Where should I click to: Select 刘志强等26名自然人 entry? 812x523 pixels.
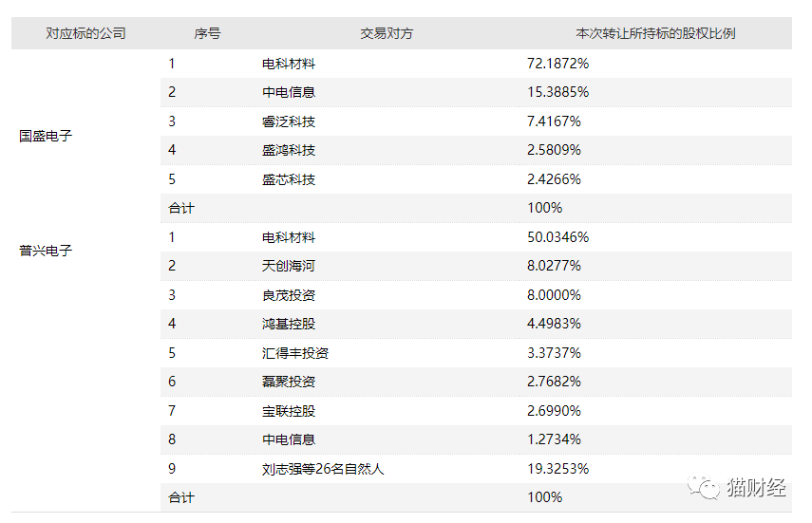pyautogui.click(x=323, y=469)
